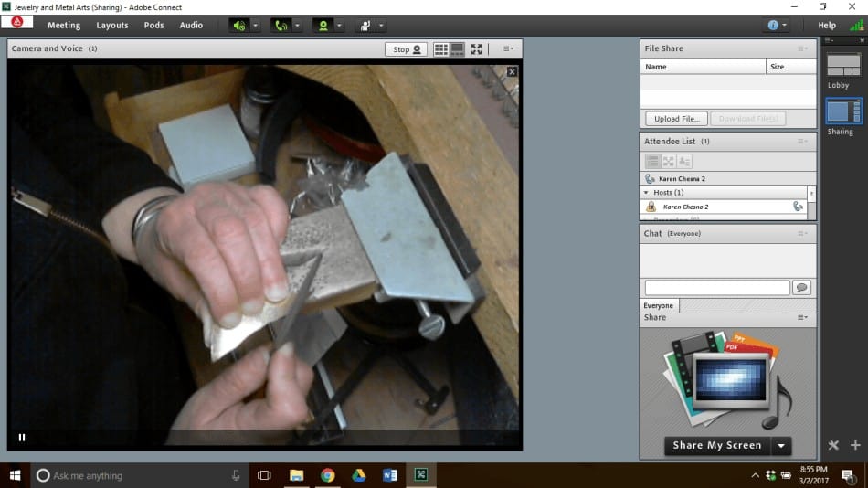Open the Help menu
The height and width of the screenshot is (488, 868).
point(827,25)
